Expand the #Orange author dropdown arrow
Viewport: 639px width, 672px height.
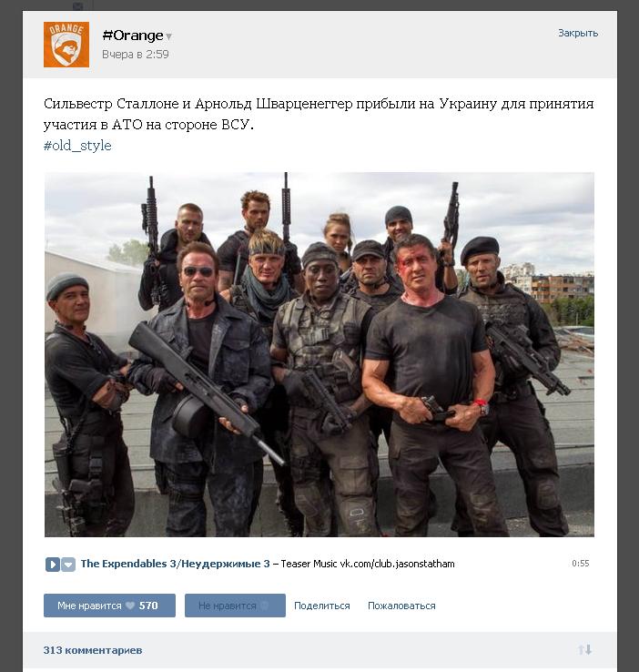[168, 36]
